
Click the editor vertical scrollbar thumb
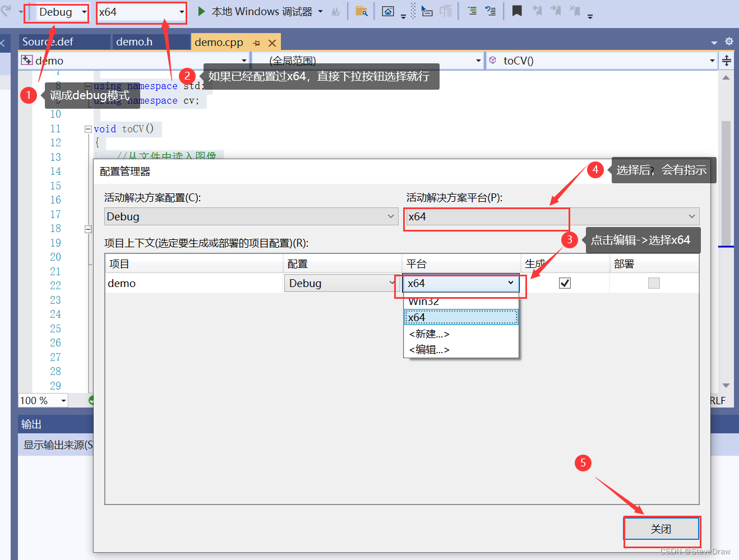[x=726, y=182]
